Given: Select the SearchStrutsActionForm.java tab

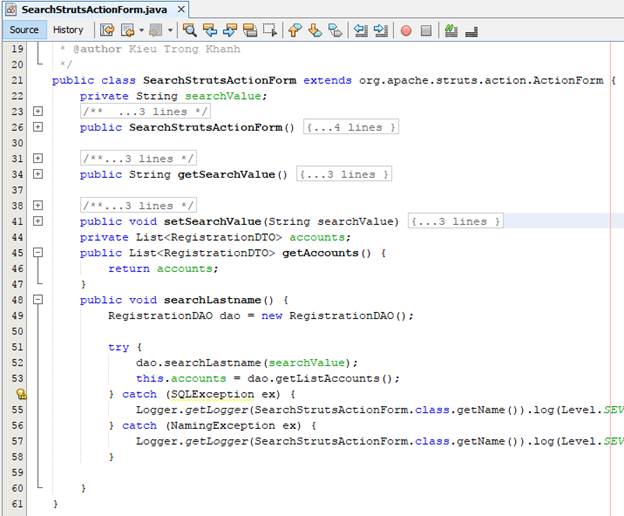Looking at the screenshot, I should [94, 10].
